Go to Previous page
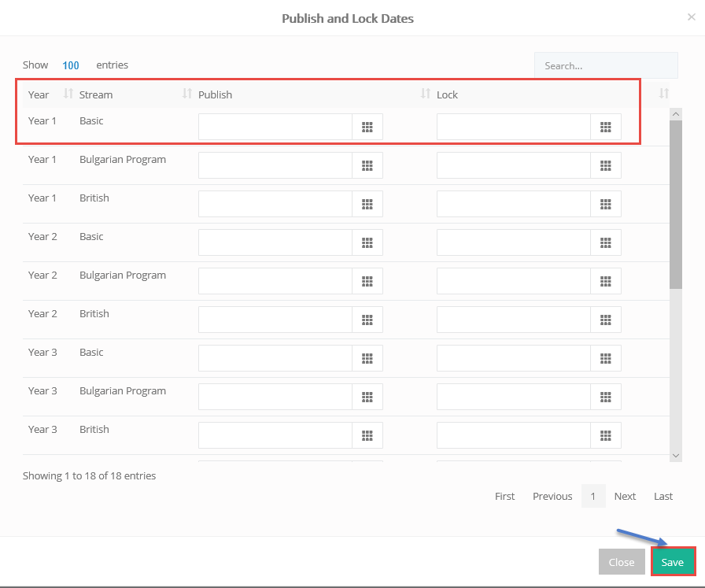The height and width of the screenshot is (588, 705). pos(552,496)
